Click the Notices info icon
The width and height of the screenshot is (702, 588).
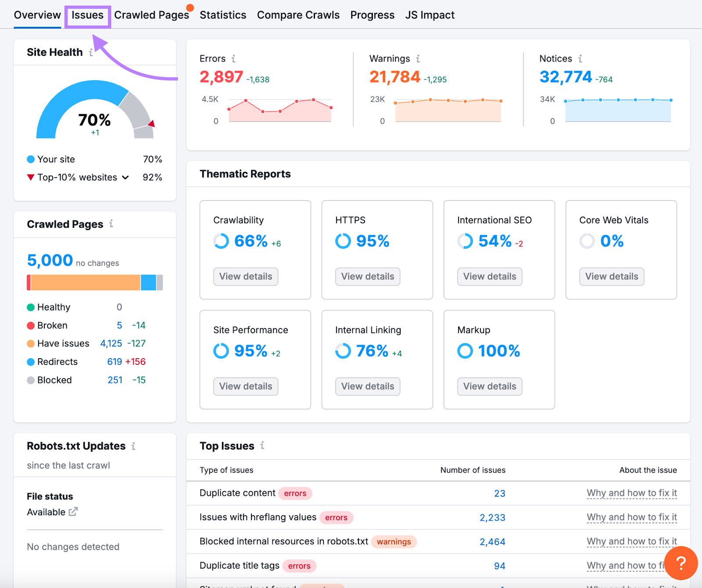[x=580, y=59]
